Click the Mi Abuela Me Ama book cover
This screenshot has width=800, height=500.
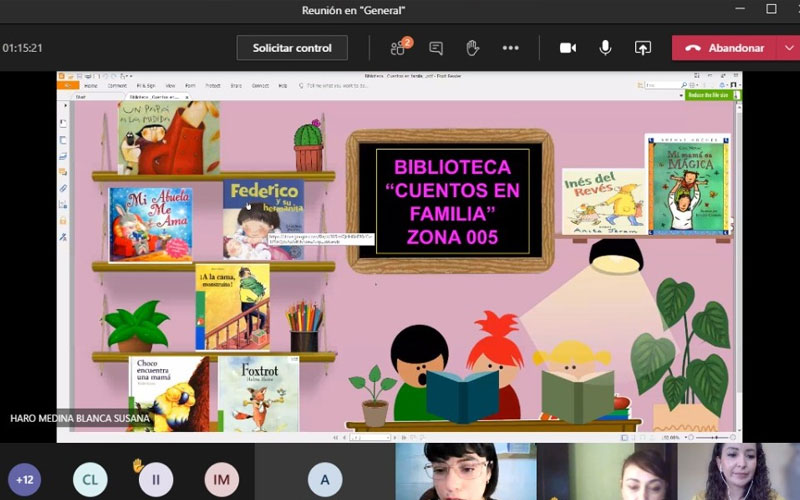151,224
